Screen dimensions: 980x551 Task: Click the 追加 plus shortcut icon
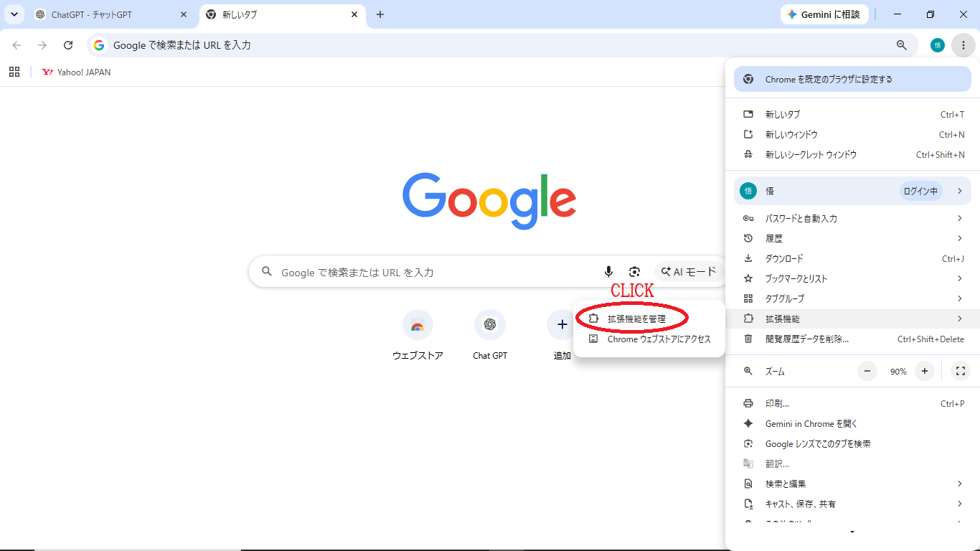[562, 325]
